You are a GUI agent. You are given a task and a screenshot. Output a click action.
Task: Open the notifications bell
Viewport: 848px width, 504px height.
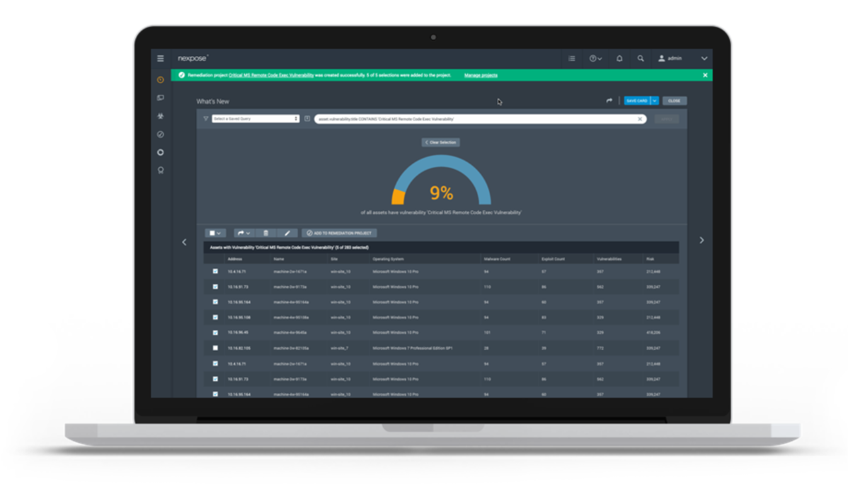tap(619, 59)
